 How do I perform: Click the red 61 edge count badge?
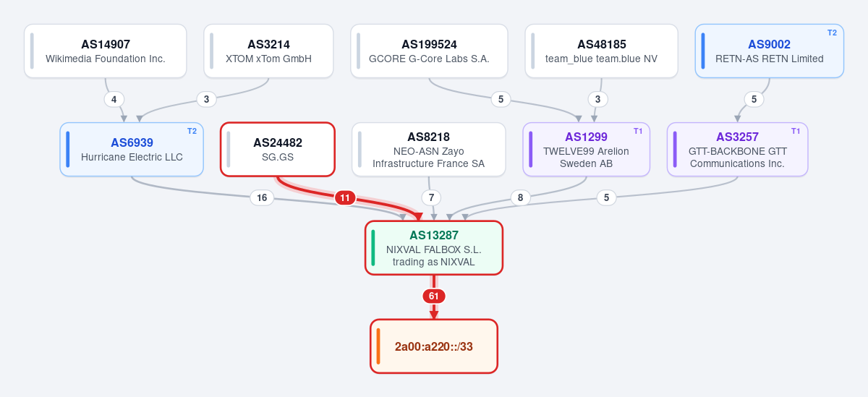(x=434, y=296)
